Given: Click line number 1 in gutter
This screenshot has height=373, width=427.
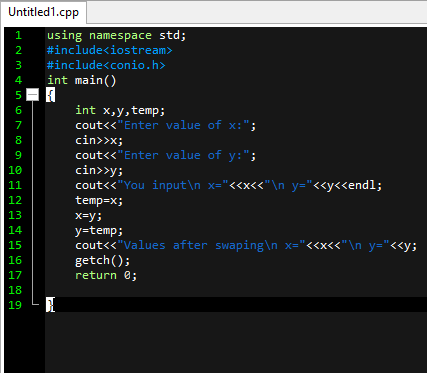Looking at the screenshot, I should (18, 35).
